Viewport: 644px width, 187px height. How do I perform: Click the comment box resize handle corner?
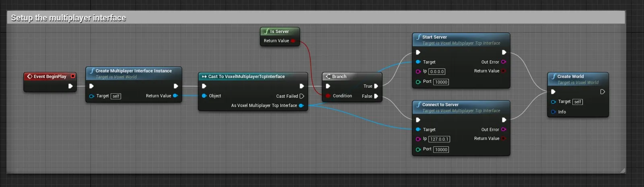pyautogui.click(x=622, y=171)
